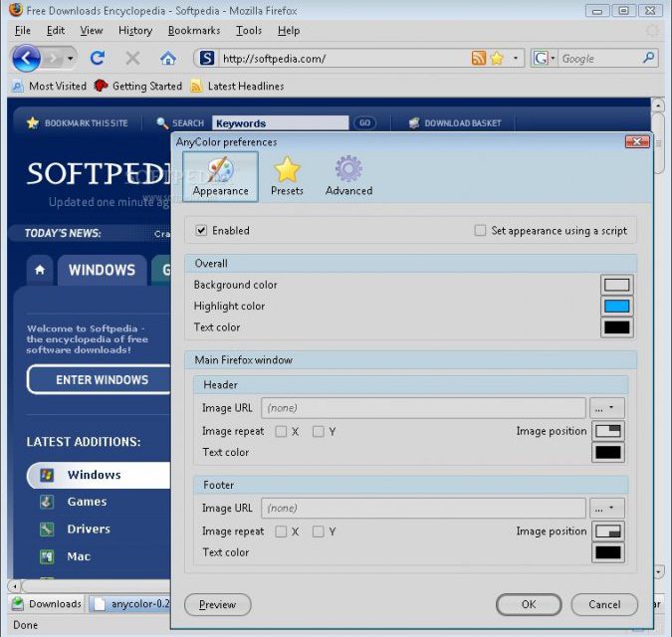Open the Bookmarks menu

coord(193,31)
